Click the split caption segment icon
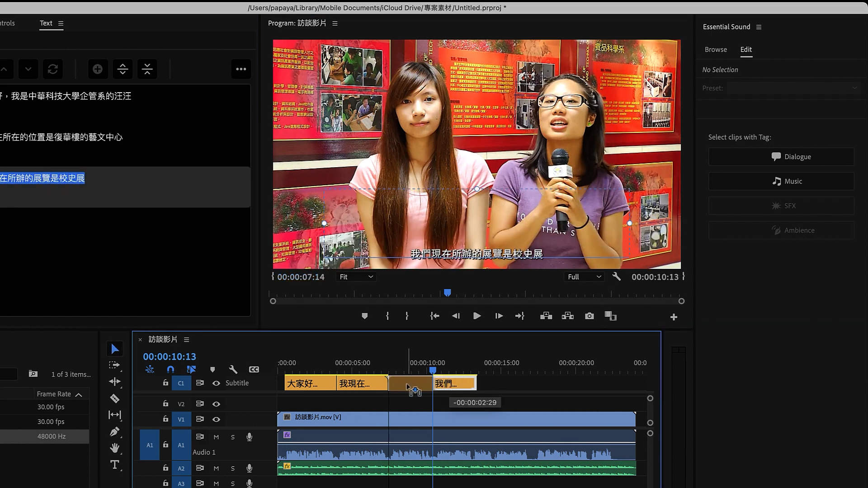Viewport: 868px width, 488px height. 123,69
